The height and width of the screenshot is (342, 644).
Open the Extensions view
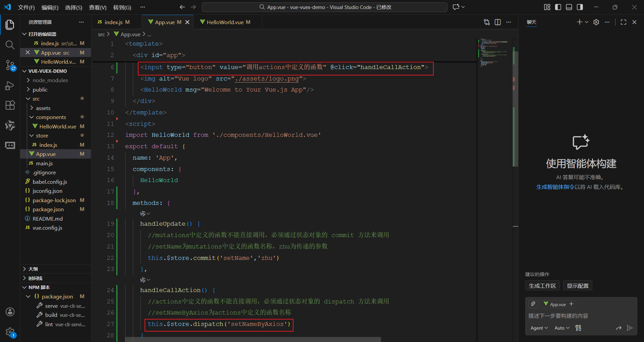(10, 105)
